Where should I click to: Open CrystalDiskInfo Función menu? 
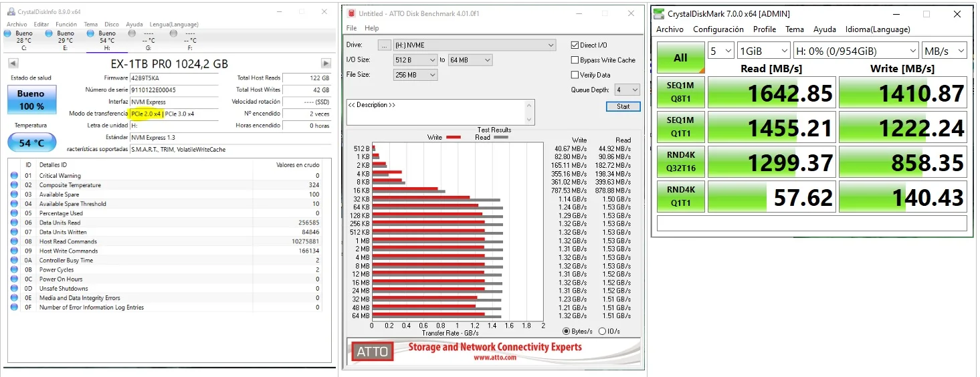[66, 24]
